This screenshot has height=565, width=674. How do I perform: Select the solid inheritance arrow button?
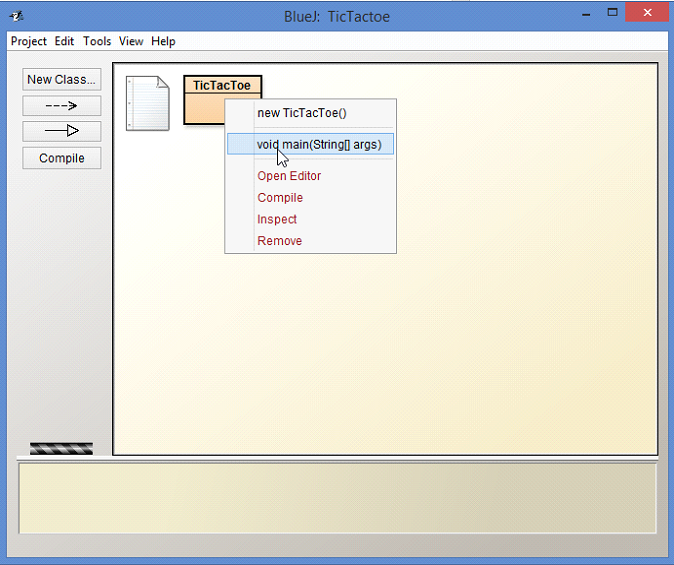pyautogui.click(x=61, y=131)
